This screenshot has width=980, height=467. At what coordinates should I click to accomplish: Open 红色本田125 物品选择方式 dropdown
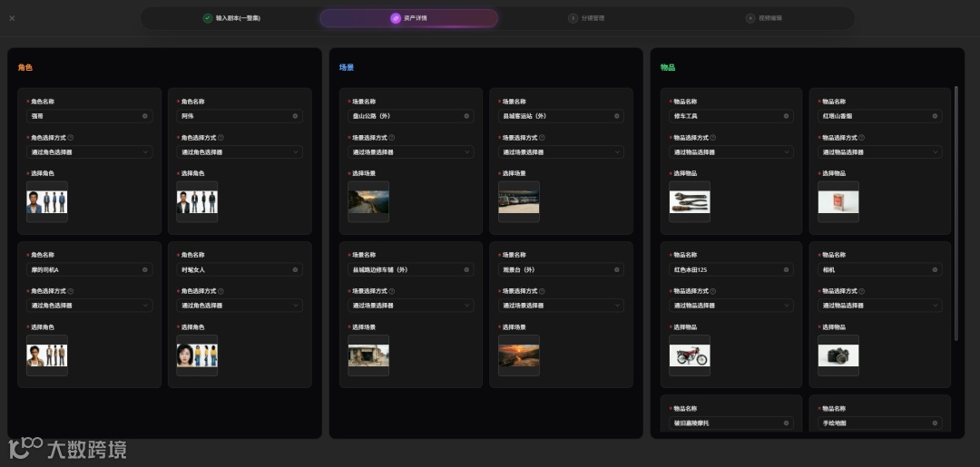coord(731,306)
